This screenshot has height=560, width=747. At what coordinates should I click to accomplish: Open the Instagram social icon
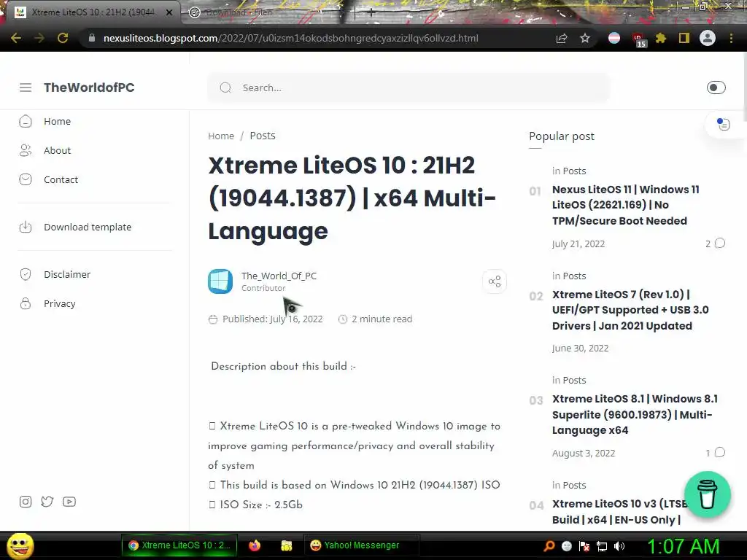click(x=26, y=502)
